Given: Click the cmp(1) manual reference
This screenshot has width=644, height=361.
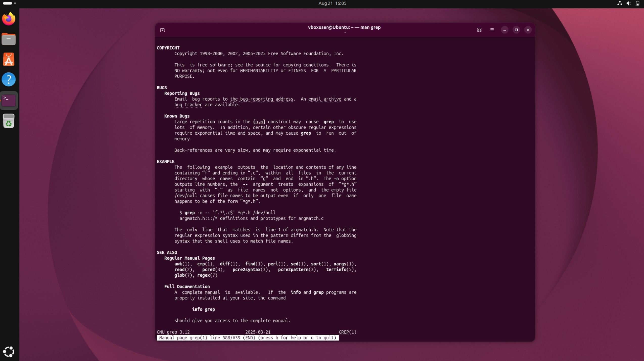Looking at the screenshot, I should pyautogui.click(x=205, y=264).
